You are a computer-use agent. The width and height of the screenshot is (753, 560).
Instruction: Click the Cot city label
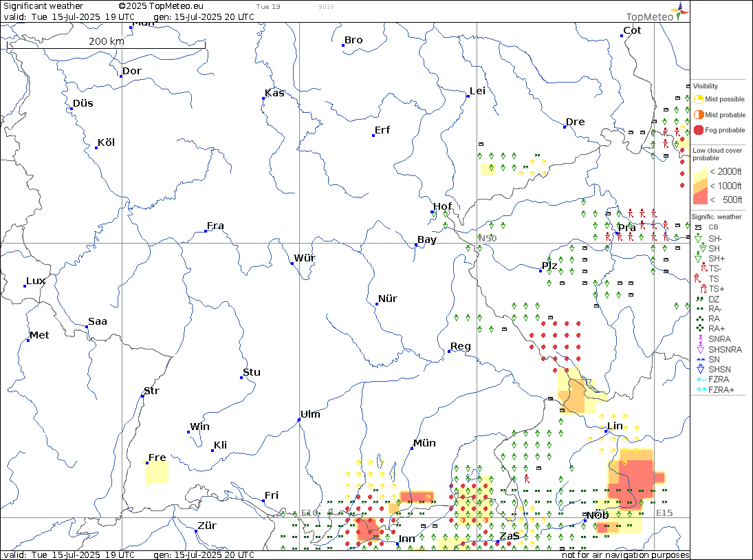tap(632, 30)
